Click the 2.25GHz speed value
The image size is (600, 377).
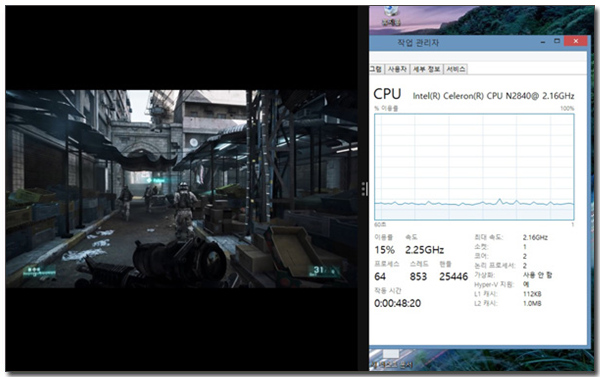(x=424, y=250)
